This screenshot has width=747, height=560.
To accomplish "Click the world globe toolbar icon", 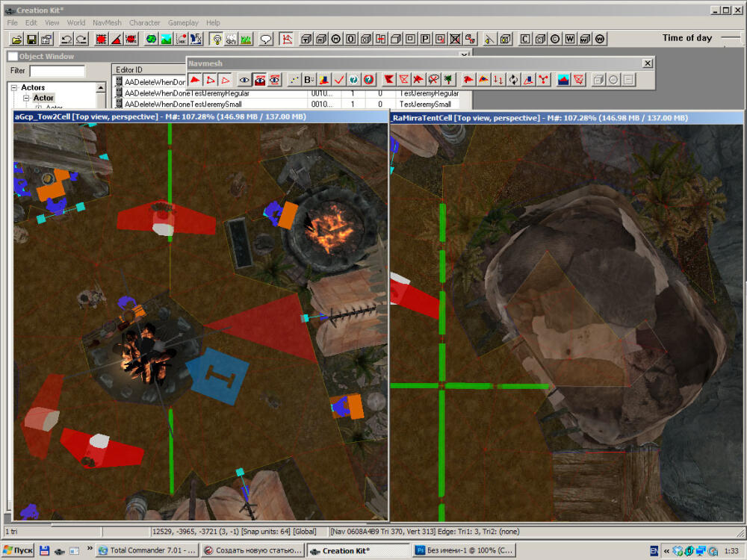I will [151, 39].
